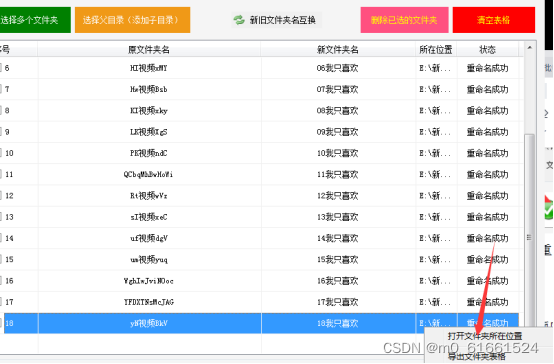This screenshot has height=364, width=554.
Task: Click the original folder name cell in row 14
Action: 149,238
